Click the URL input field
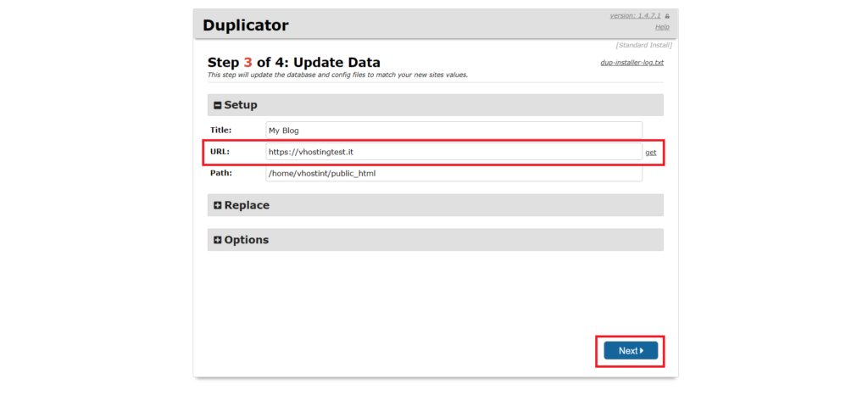The width and height of the screenshot is (868, 401). [x=454, y=152]
